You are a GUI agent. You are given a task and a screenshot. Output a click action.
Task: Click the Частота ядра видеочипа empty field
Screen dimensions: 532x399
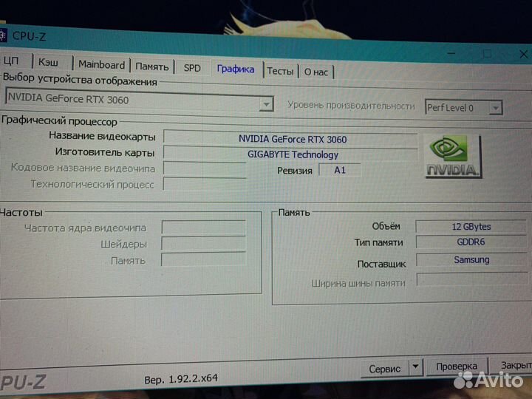[x=204, y=228]
